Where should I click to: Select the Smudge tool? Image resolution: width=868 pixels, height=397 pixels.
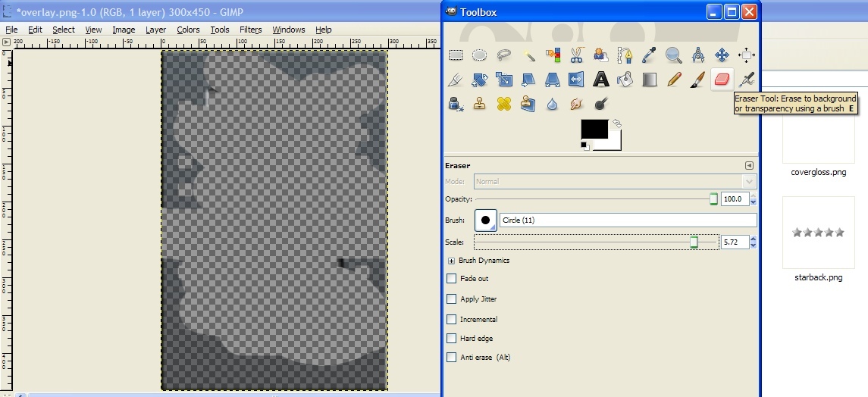pyautogui.click(x=576, y=103)
